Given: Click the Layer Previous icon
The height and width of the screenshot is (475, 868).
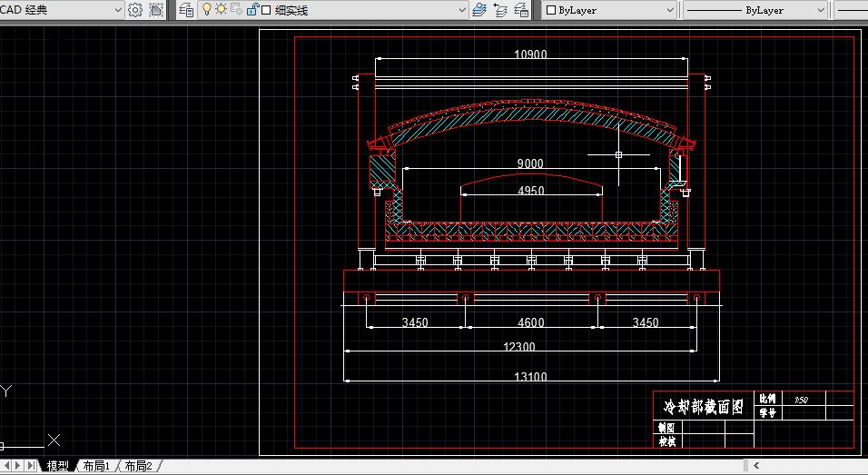Looking at the screenshot, I should pos(500,10).
